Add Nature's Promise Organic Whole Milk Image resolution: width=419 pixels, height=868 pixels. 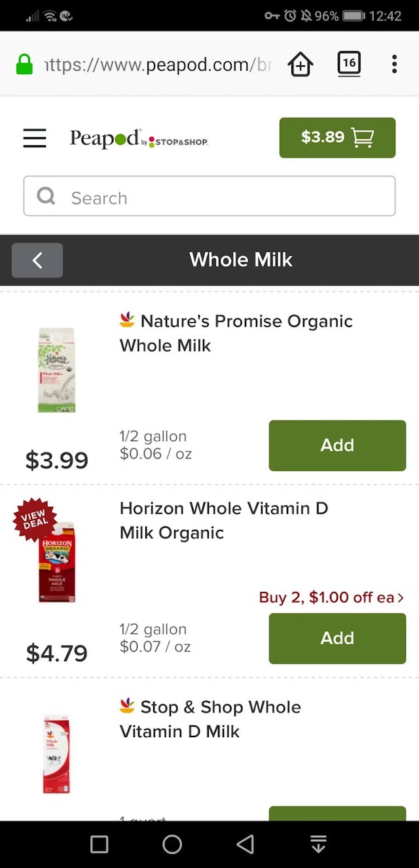(x=337, y=445)
